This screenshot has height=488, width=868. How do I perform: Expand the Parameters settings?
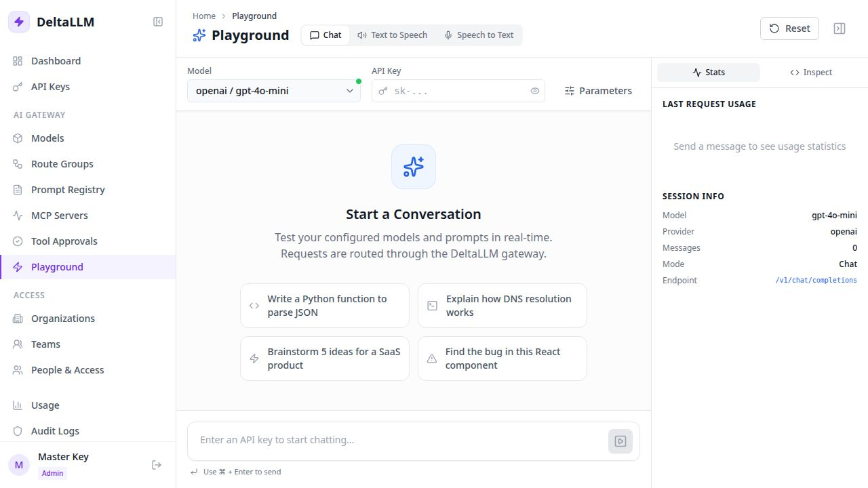click(598, 91)
